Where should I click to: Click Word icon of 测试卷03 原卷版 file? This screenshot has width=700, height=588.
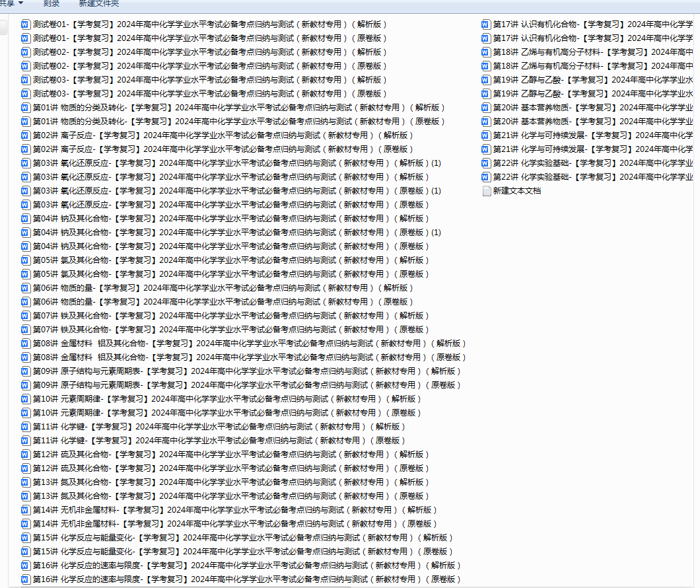pyautogui.click(x=26, y=94)
